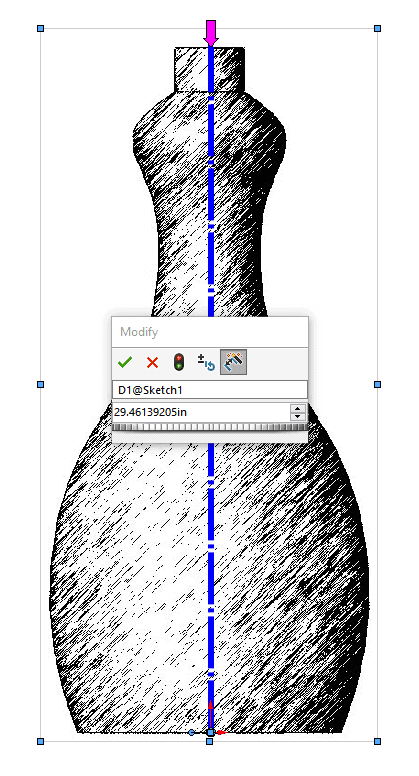Accept the value with the green checkmark
Image resolution: width=419 pixels, height=776 pixels.
point(125,362)
